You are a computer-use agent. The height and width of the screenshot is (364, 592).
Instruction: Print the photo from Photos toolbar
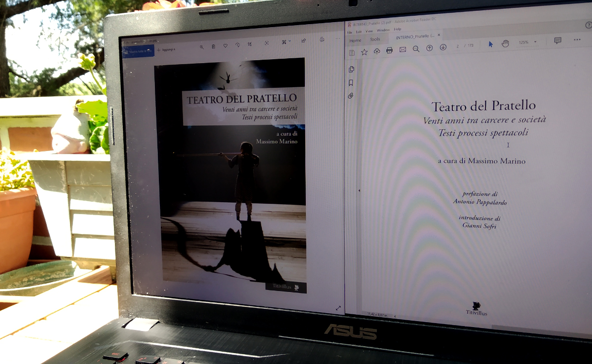(322, 39)
